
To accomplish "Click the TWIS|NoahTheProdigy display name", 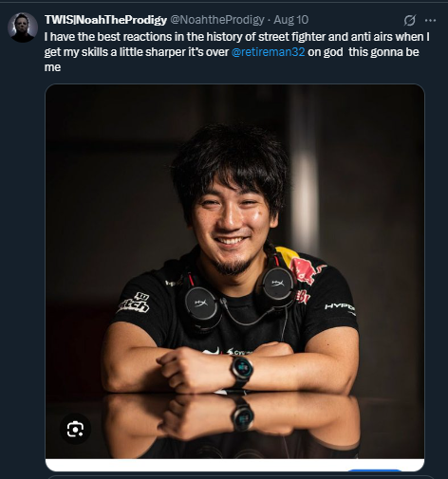I will (105, 20).
